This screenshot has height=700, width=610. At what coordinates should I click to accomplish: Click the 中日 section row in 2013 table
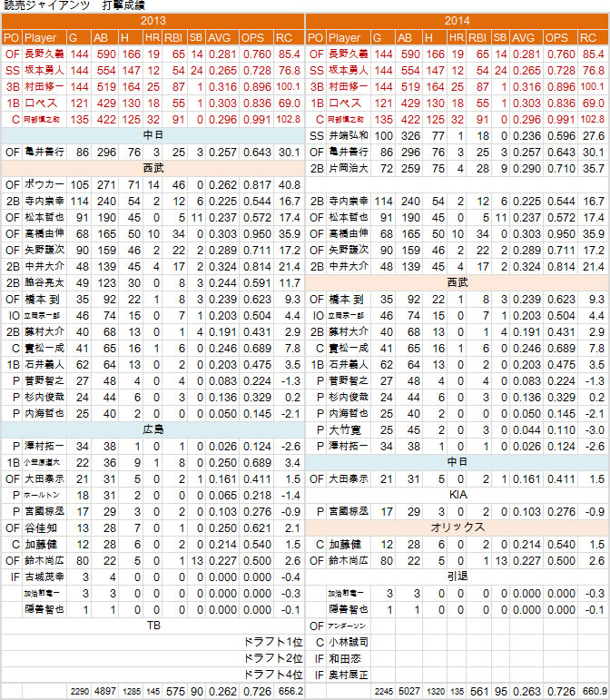pyautogui.click(x=153, y=135)
